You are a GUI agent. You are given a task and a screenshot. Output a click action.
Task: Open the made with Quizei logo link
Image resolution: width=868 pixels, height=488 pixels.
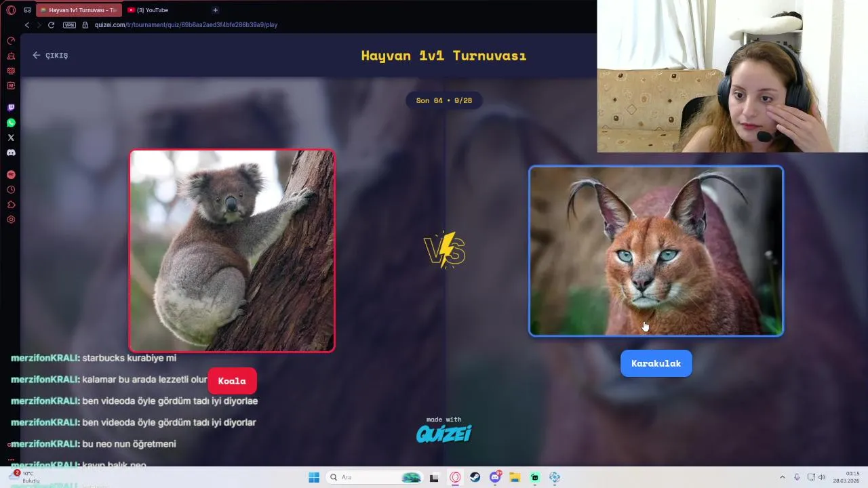click(444, 430)
